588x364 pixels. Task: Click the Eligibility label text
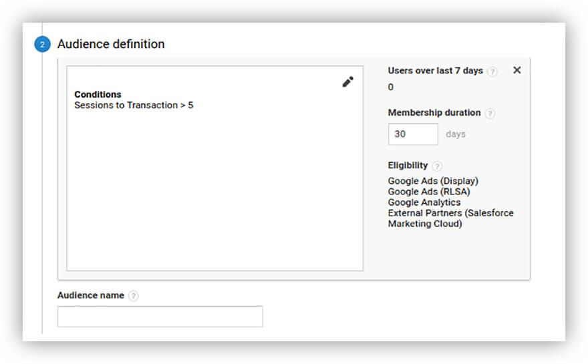[408, 166]
